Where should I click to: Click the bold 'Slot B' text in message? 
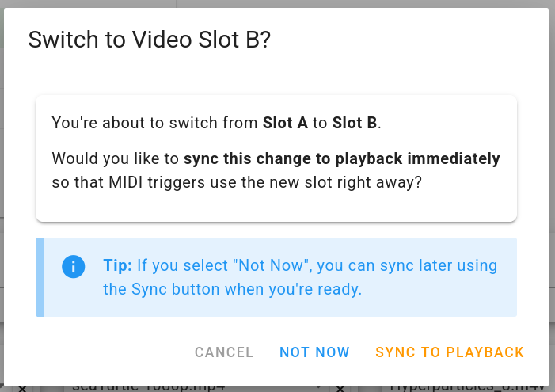click(355, 124)
